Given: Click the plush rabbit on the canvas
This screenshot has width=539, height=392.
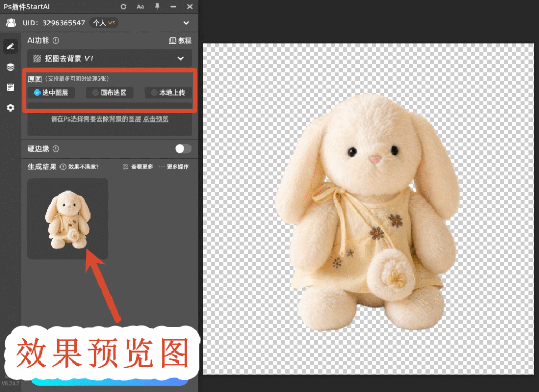Looking at the screenshot, I should [x=368, y=213].
